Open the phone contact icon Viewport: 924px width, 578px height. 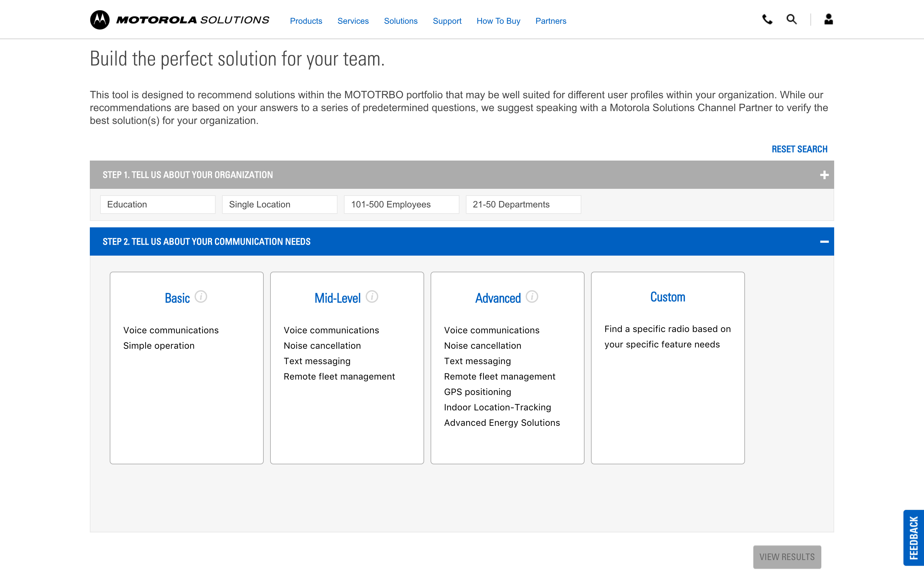pyautogui.click(x=767, y=19)
